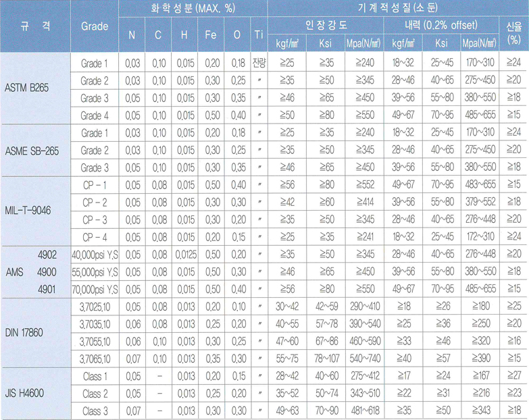Click the 3.7065.10 grade cell
This screenshot has width=529, height=420.
click(95, 359)
